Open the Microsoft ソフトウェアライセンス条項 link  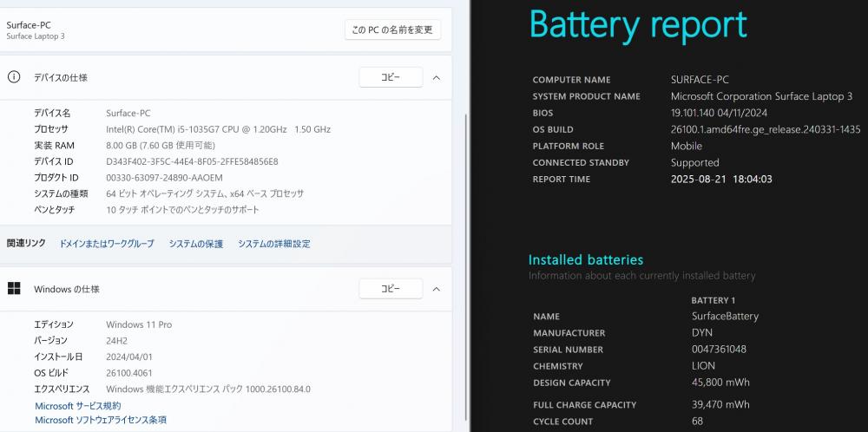101,420
